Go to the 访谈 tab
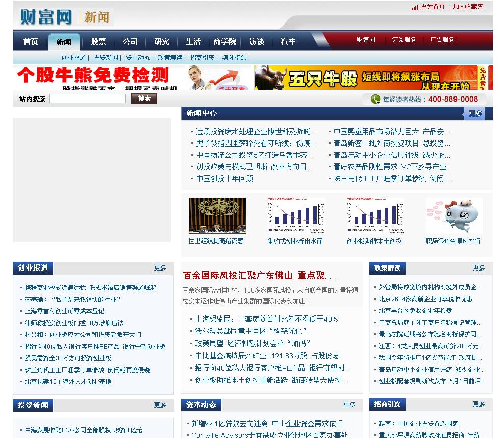The height and width of the screenshot is (438, 504). coord(257,41)
